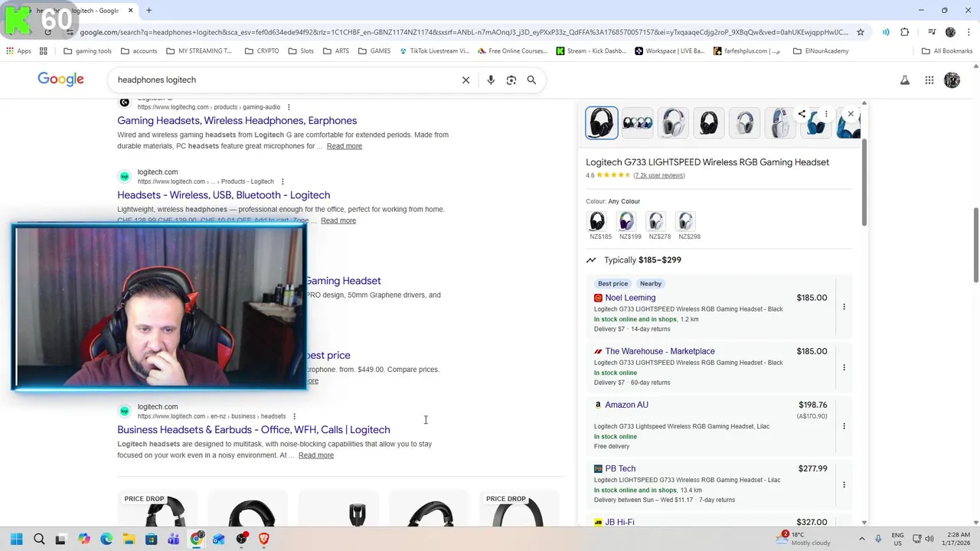Show hidden system tray icons

tap(863, 539)
